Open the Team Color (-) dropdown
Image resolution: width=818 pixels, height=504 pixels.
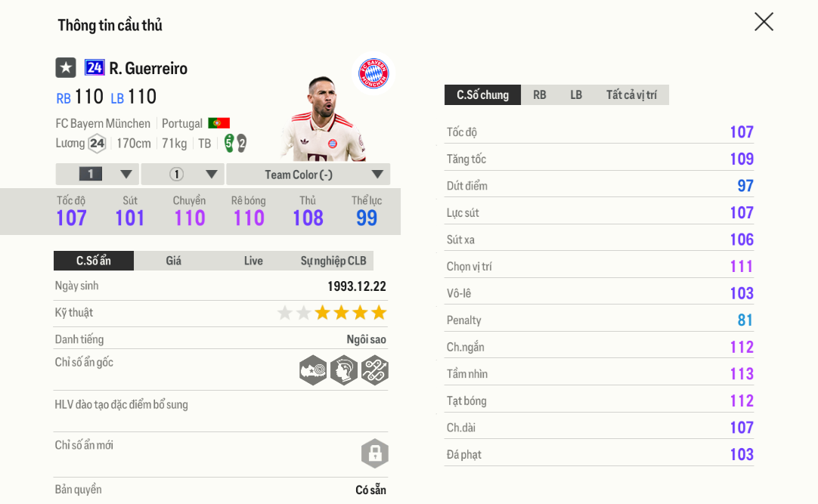pos(308,174)
